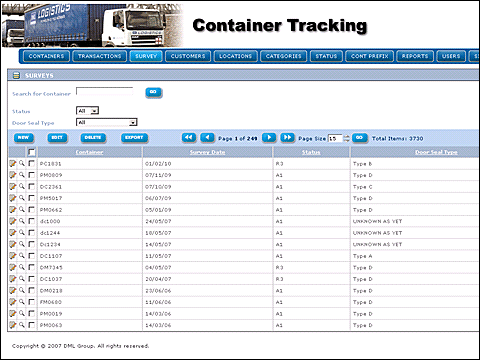Click the edit pencil icon for dc1000
This screenshot has width=480, height=360.
click(x=13, y=221)
